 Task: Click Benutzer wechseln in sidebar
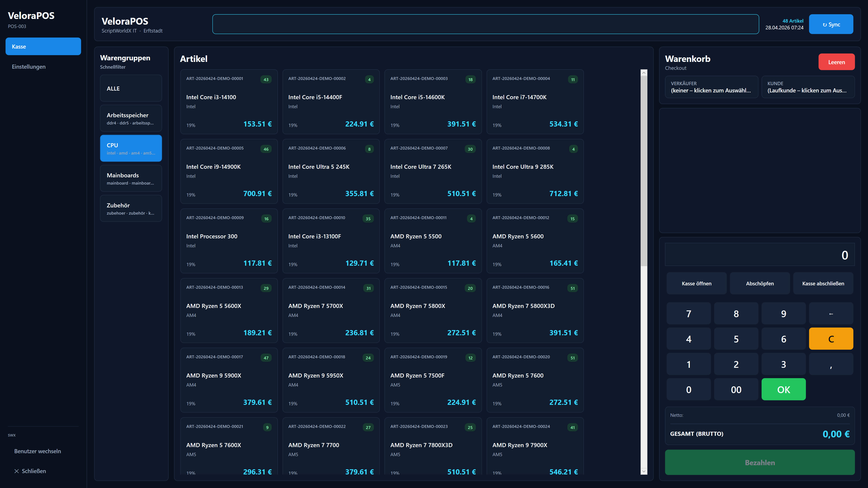point(43,451)
